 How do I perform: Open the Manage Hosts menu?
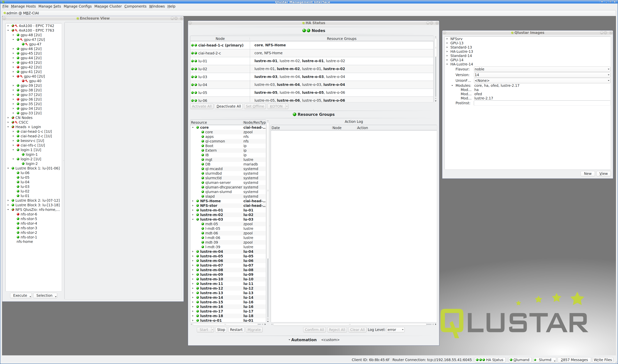23,6
